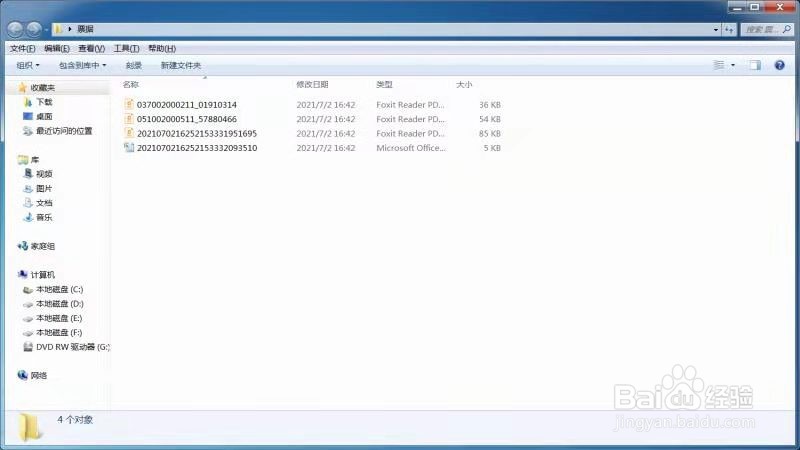Open 本地磁盘 (C:)
800x450 pixels.
(60, 289)
